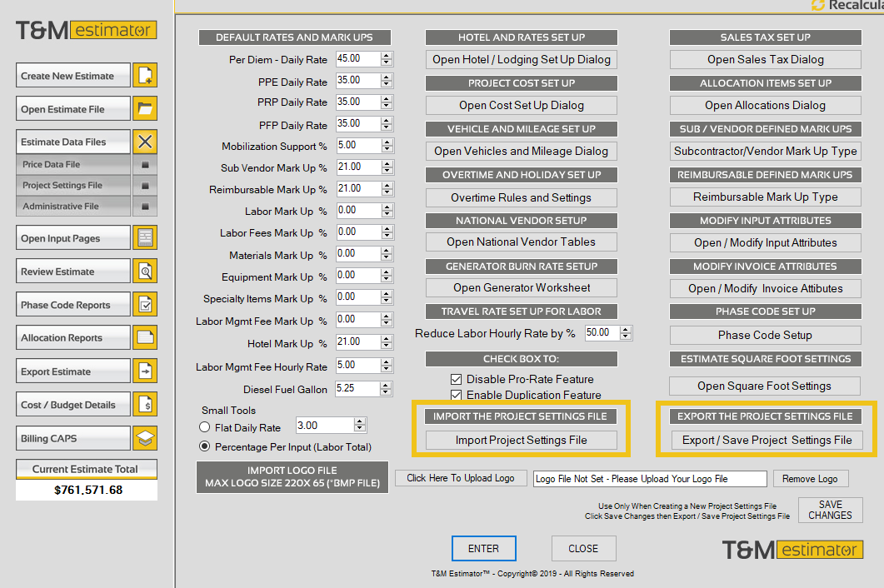Click the Estimate Data Files X icon

point(145,142)
